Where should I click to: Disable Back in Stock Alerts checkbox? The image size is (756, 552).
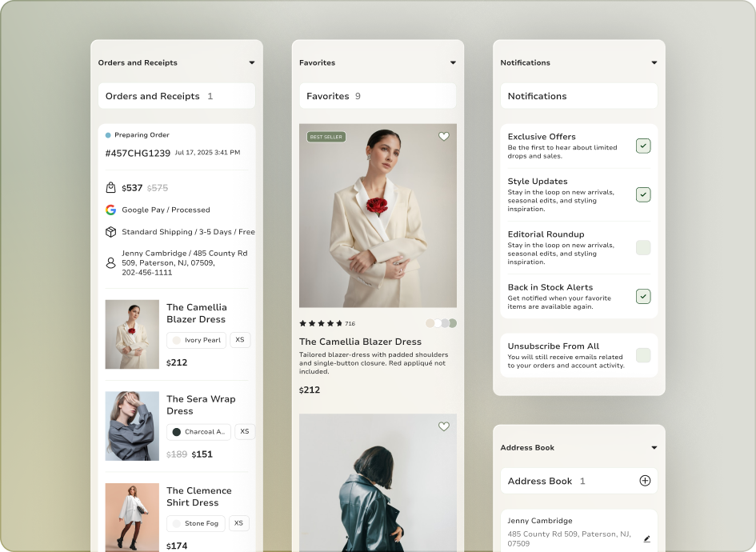[x=643, y=296]
